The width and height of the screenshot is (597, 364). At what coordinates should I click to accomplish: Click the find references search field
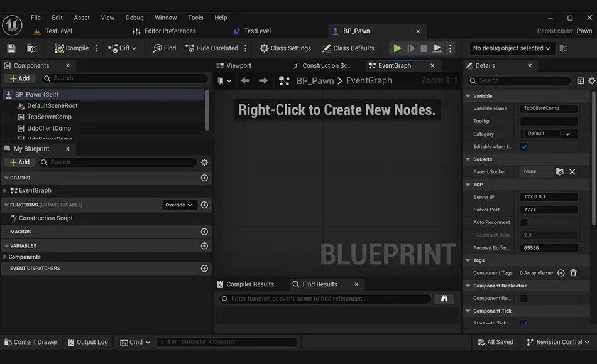(x=326, y=299)
